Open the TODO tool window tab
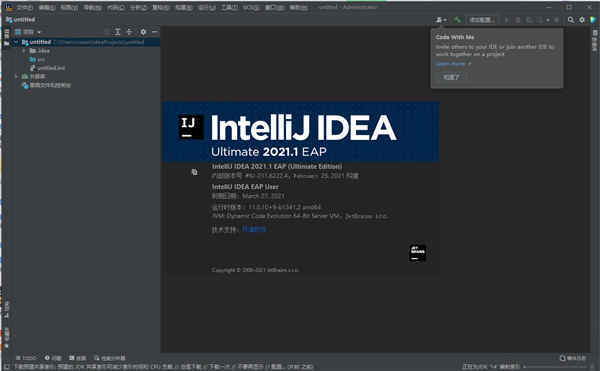Screen dimensions: 600x371 coord(26,358)
